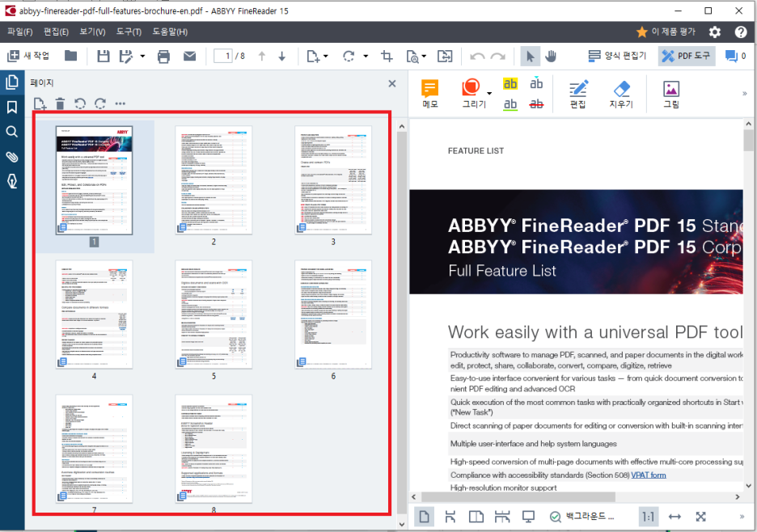Screen dimensions: 757x532
Task: Delete selected page with the trash icon
Action: click(x=60, y=103)
